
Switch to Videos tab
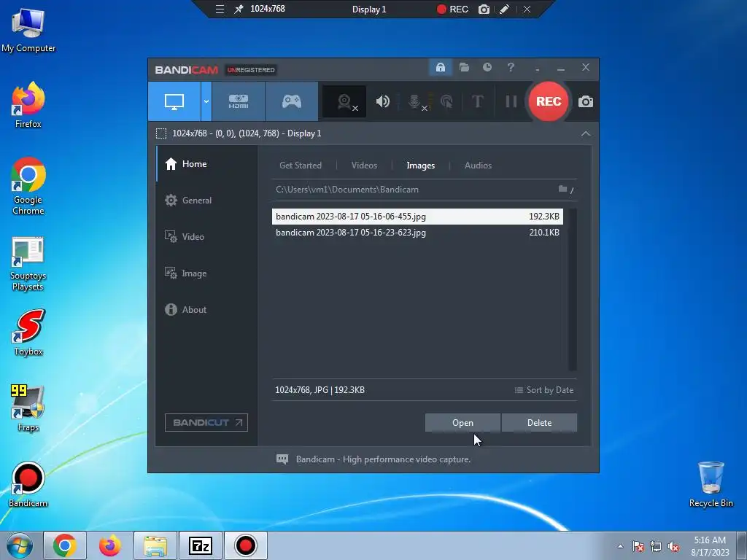pos(365,166)
